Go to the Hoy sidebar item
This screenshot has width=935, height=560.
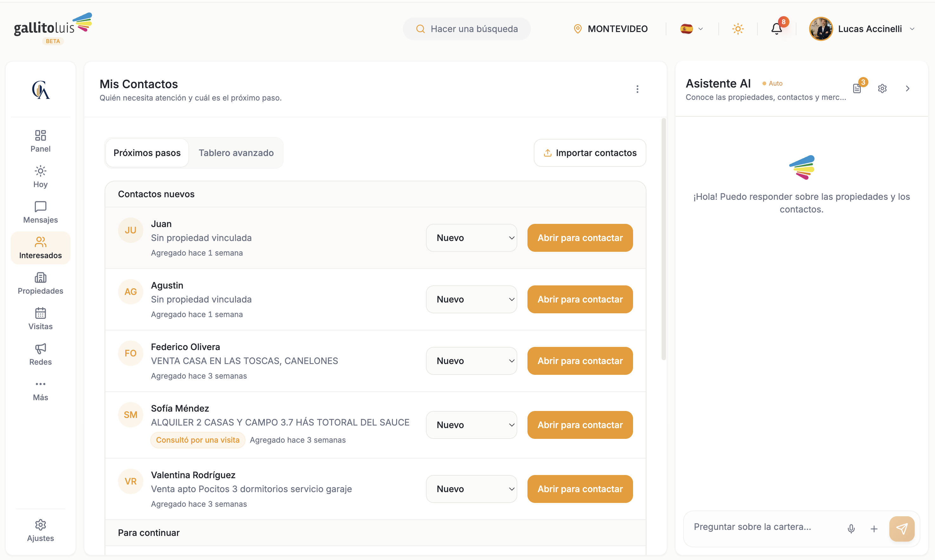40,177
